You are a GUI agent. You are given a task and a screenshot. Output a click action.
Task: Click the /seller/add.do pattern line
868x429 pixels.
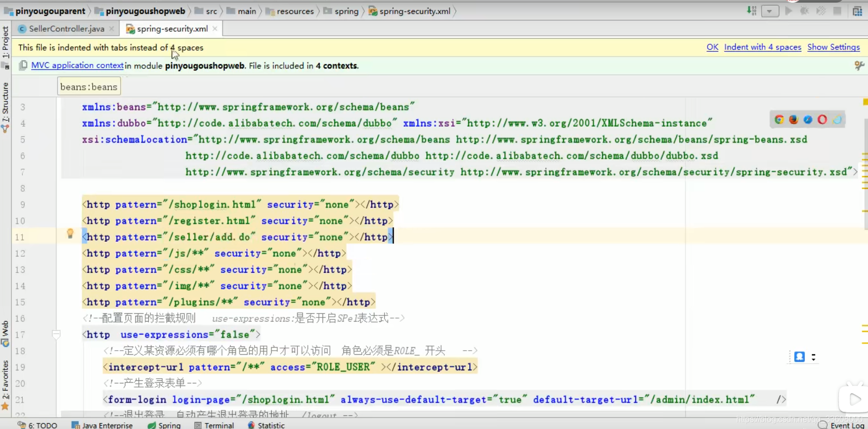tap(237, 237)
